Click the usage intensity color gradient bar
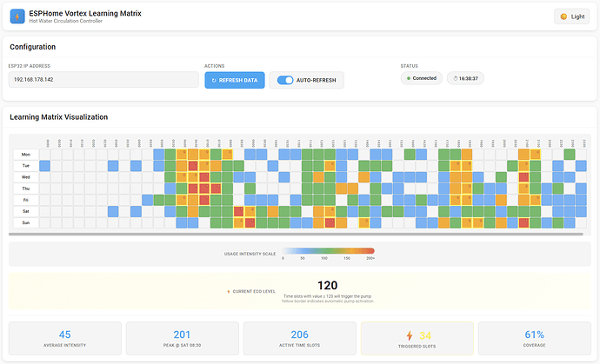Viewport: 600px width, 364px height. pos(328,251)
